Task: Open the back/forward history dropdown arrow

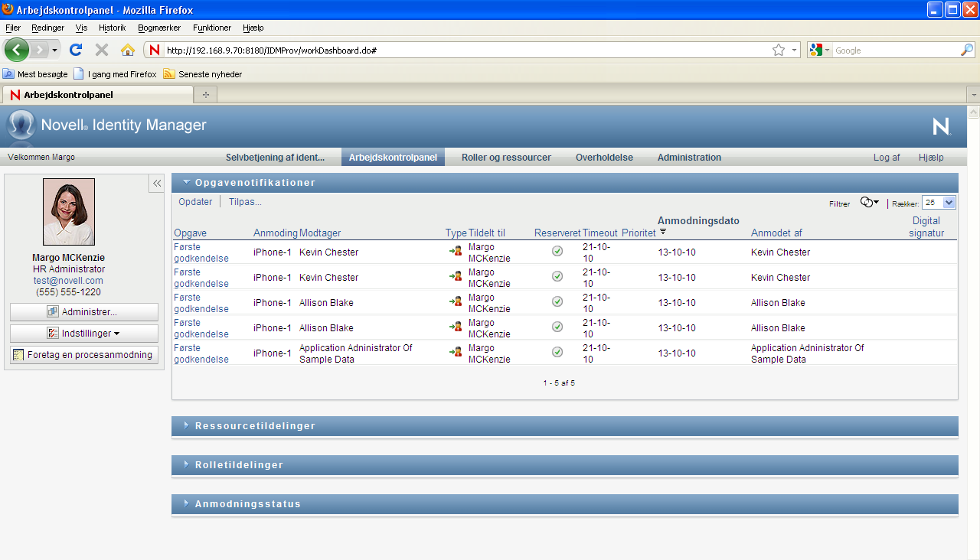Action: tap(55, 50)
